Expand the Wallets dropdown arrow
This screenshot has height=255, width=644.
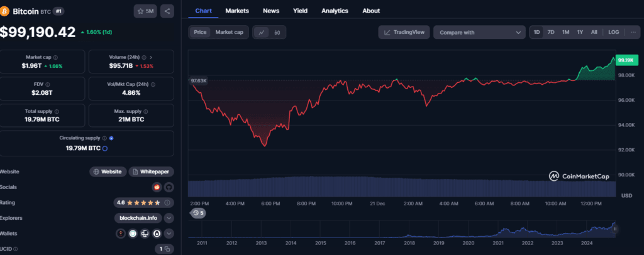169,234
